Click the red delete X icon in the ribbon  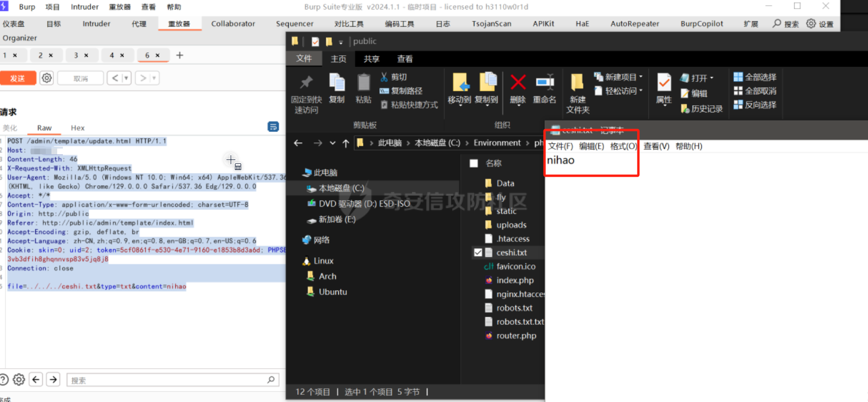[518, 83]
